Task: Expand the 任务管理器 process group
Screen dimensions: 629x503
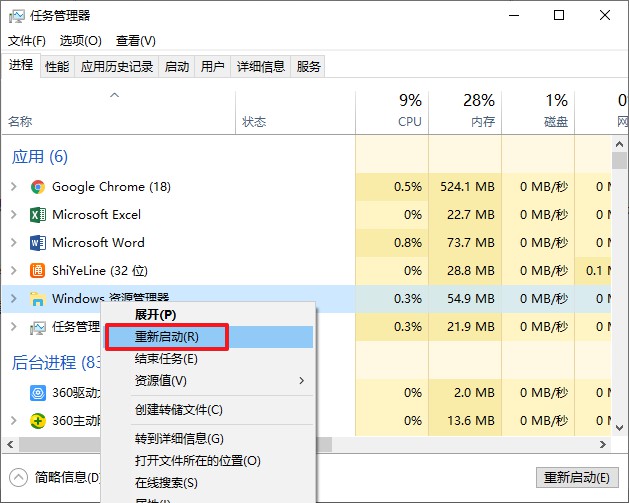Action: pos(14,327)
